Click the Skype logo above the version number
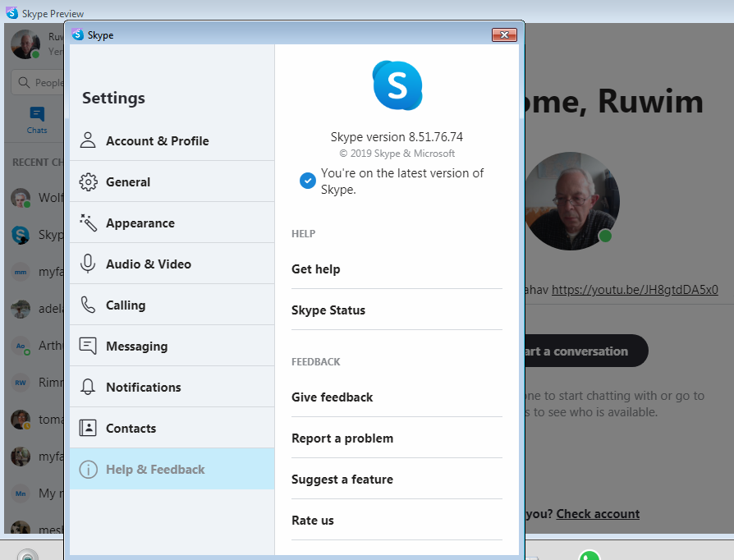Screen dimensions: 734x560 click(x=397, y=85)
